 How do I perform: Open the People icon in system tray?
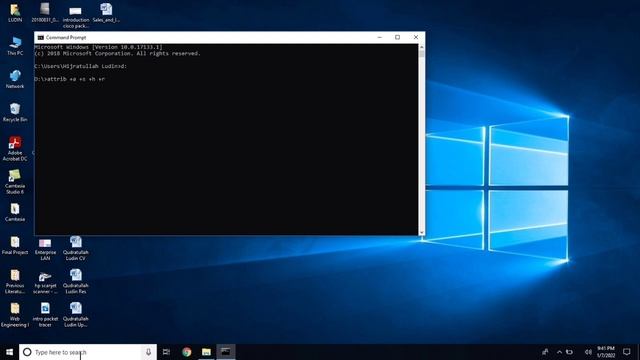[545, 352]
